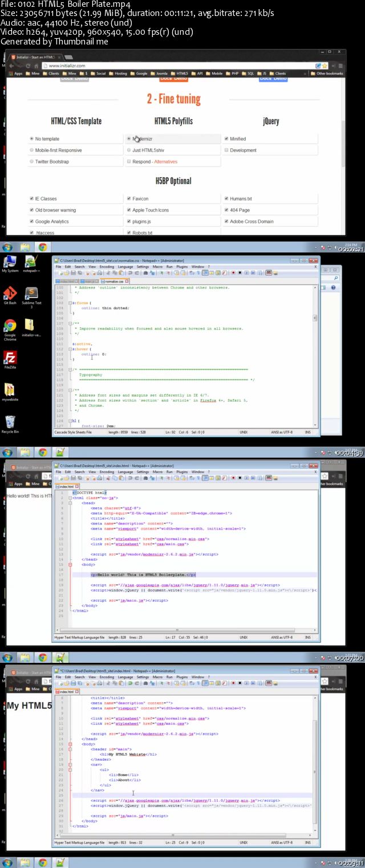365x868 pixels.
Task: Open Google Chrome desktop shortcut
Action: [x=10, y=329]
